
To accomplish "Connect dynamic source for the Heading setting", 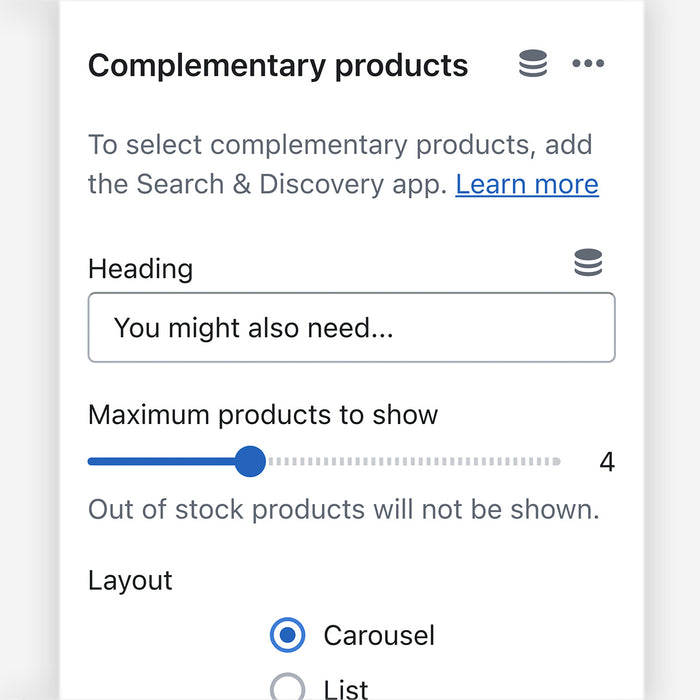I will click(x=588, y=263).
